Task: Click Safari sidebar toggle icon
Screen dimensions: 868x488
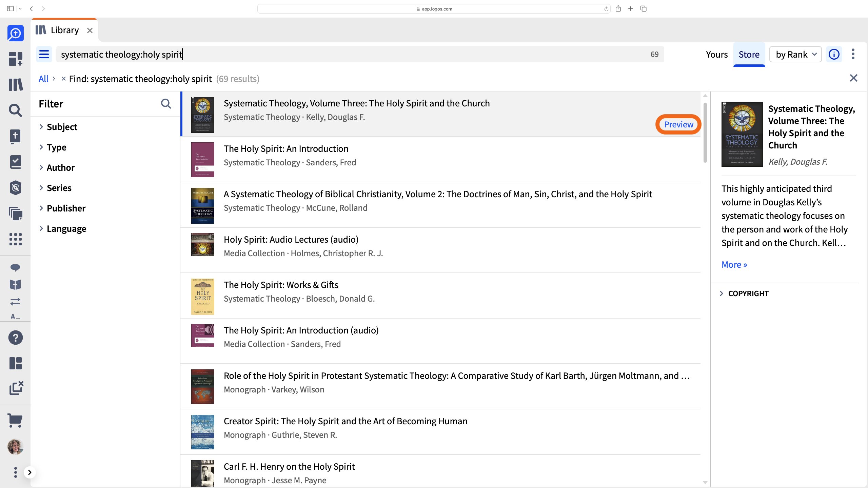Action: click(x=10, y=9)
